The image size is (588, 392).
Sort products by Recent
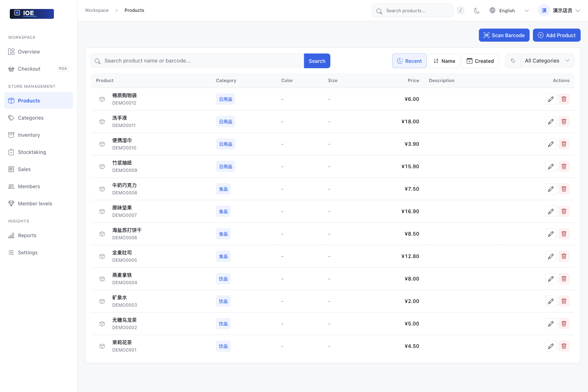[x=410, y=61]
